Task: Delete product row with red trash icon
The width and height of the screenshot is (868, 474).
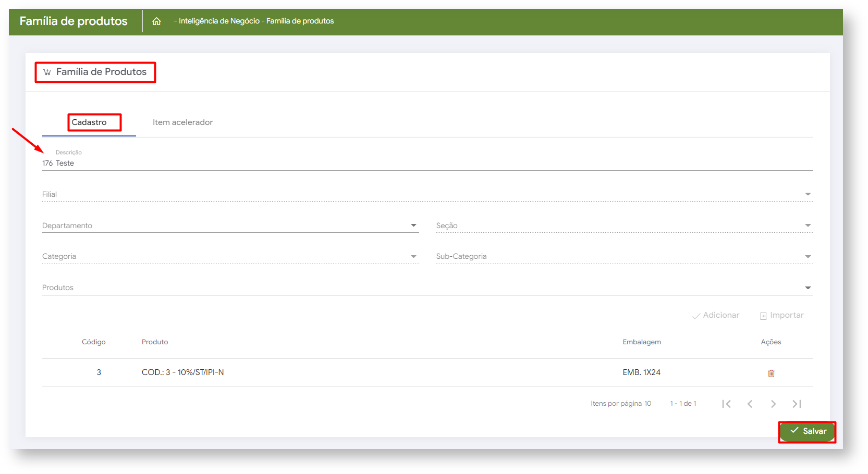Action: click(x=771, y=373)
